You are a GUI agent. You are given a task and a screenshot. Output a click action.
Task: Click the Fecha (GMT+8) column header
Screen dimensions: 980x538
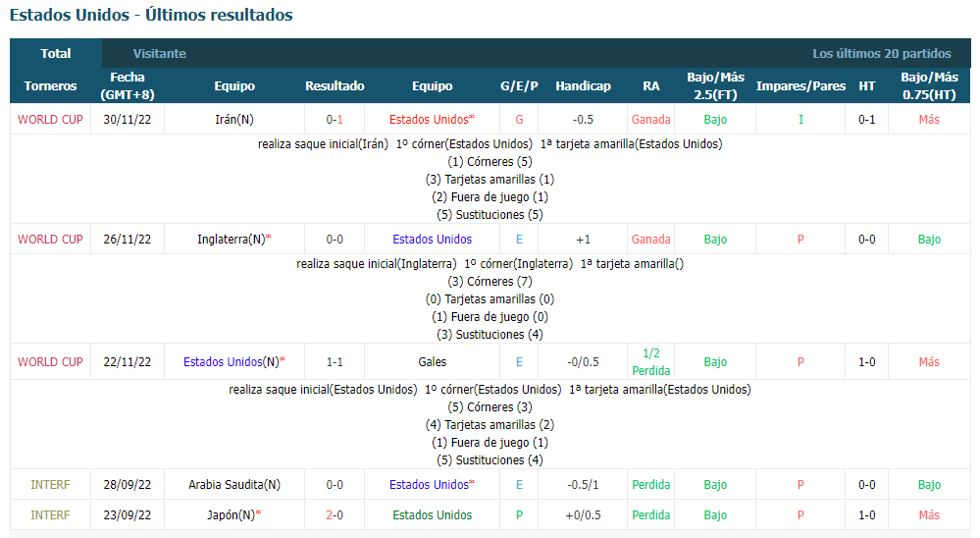point(128,85)
